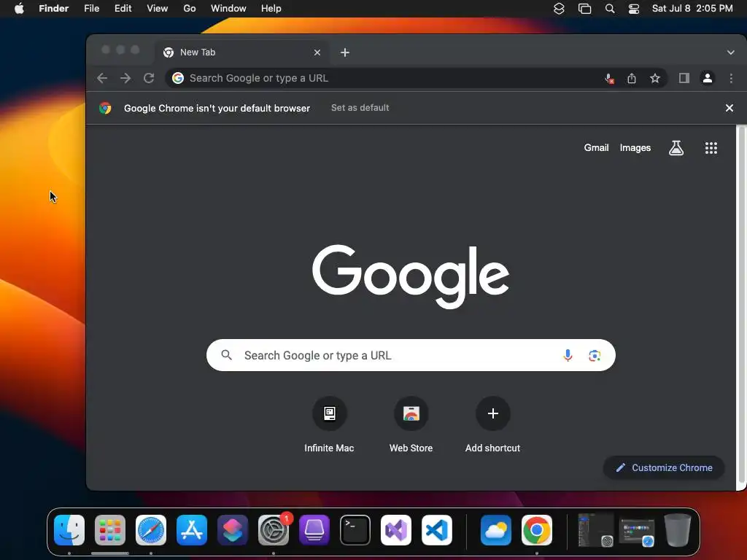
Task: Open the profile avatar icon
Action: [708, 78]
